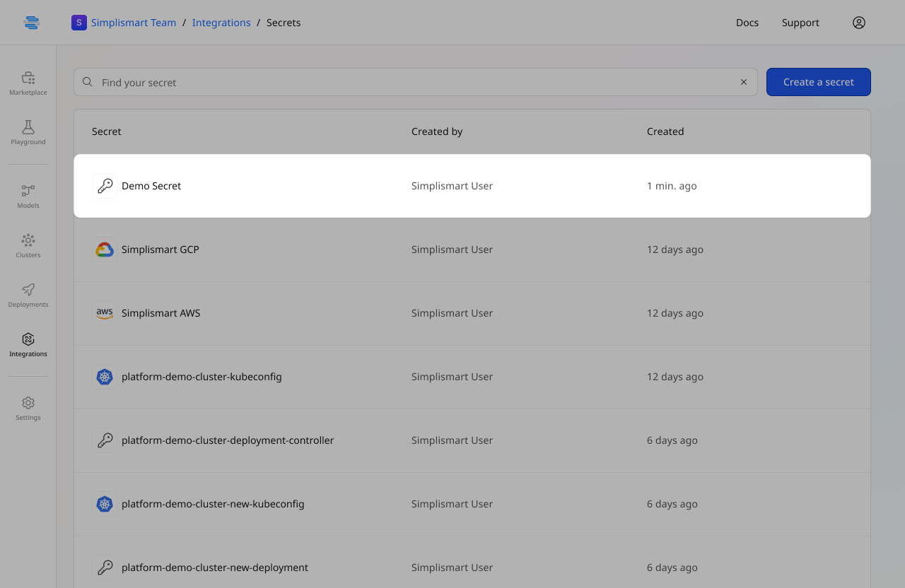Click '1 min. ago' in Demo Secret row
Image resolution: width=905 pixels, height=588 pixels.
pyautogui.click(x=672, y=186)
